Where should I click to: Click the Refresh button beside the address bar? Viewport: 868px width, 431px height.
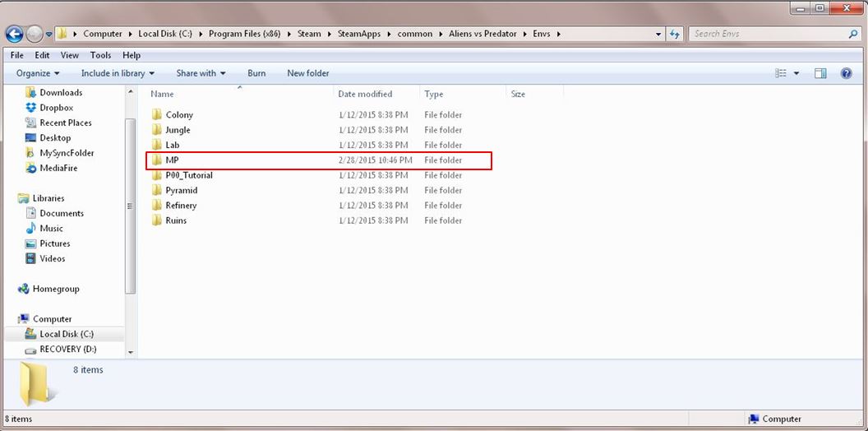coord(675,34)
